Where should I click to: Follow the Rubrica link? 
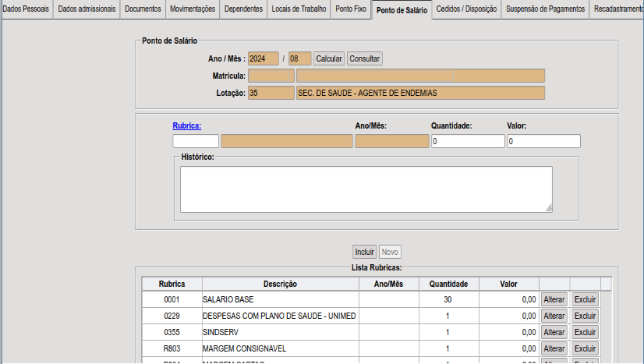[187, 126]
